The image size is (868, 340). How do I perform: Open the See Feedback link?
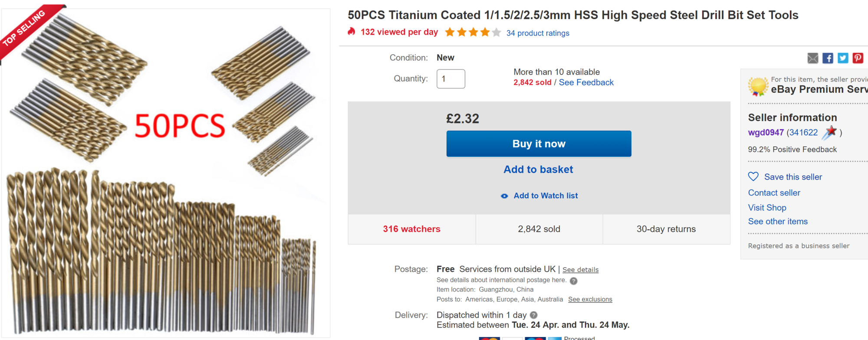586,82
